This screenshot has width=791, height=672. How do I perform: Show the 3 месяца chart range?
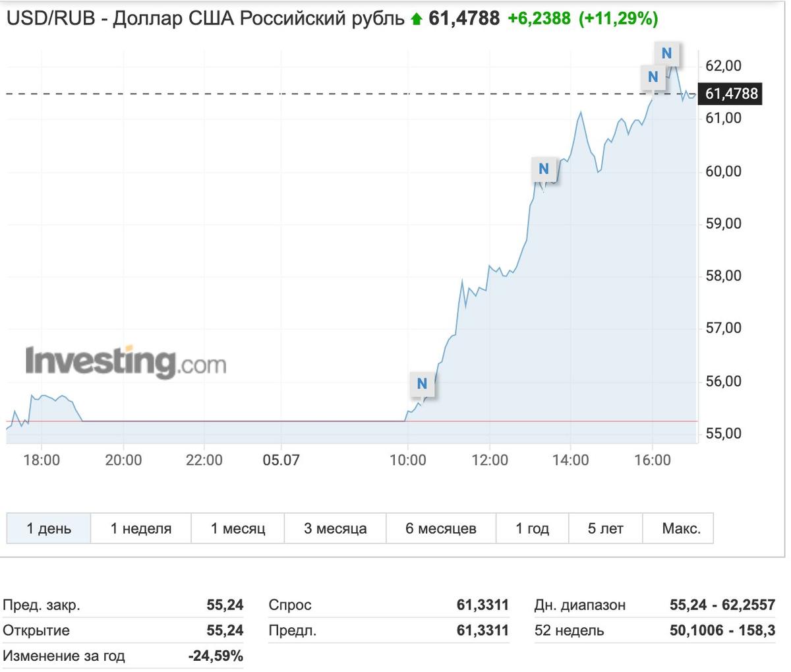coord(335,528)
